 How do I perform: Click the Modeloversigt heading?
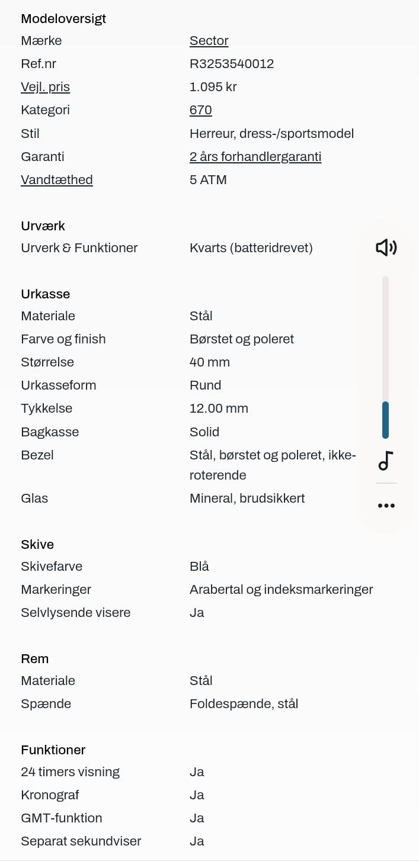pos(63,18)
